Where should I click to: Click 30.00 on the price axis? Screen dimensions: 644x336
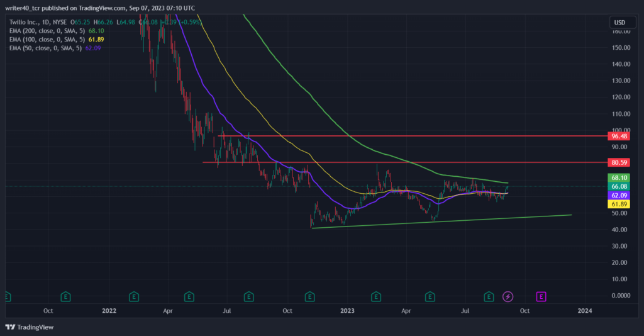619,246
